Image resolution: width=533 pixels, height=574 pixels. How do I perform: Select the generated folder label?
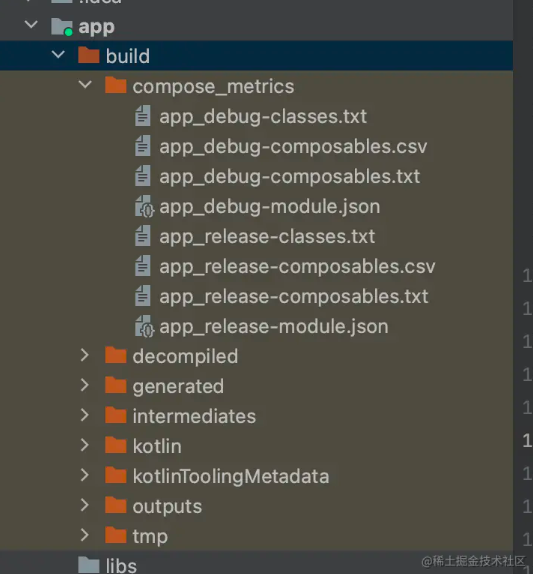pos(178,387)
